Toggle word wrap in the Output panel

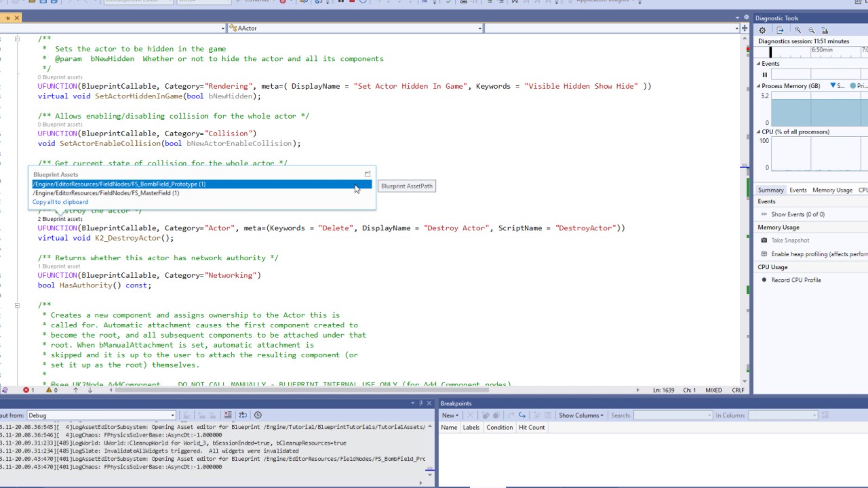click(243, 415)
